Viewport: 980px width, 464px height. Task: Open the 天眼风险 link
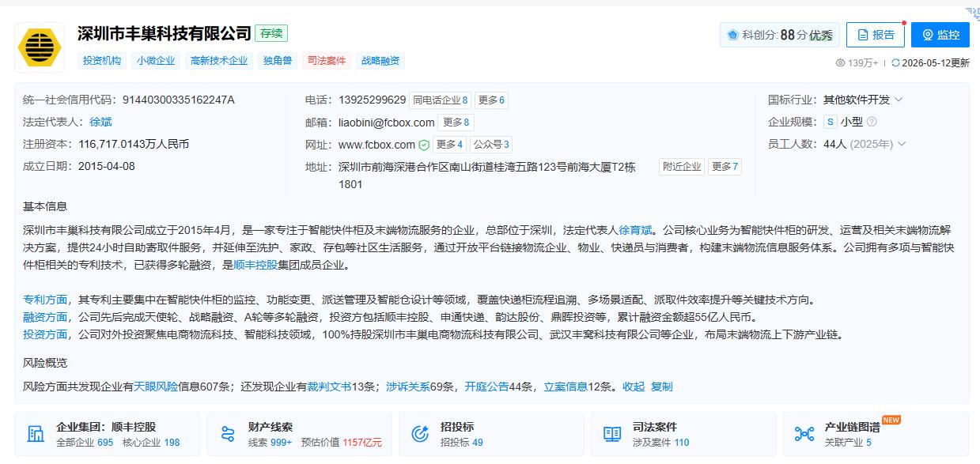pyautogui.click(x=156, y=387)
